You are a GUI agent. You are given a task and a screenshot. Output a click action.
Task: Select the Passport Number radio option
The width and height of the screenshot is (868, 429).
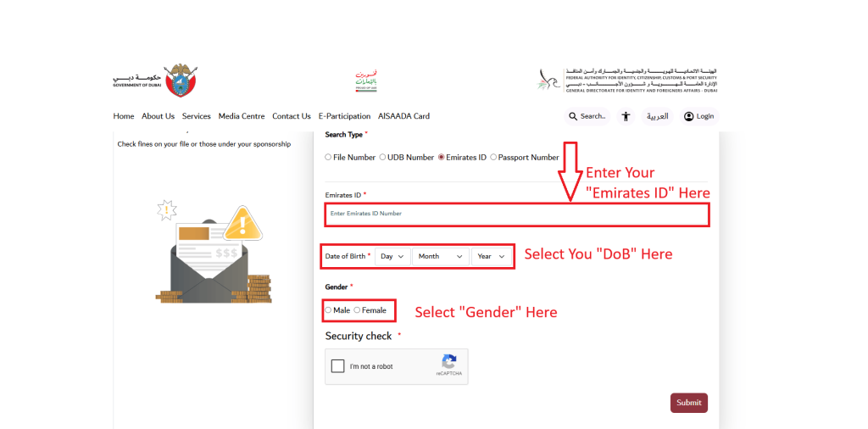(x=493, y=157)
